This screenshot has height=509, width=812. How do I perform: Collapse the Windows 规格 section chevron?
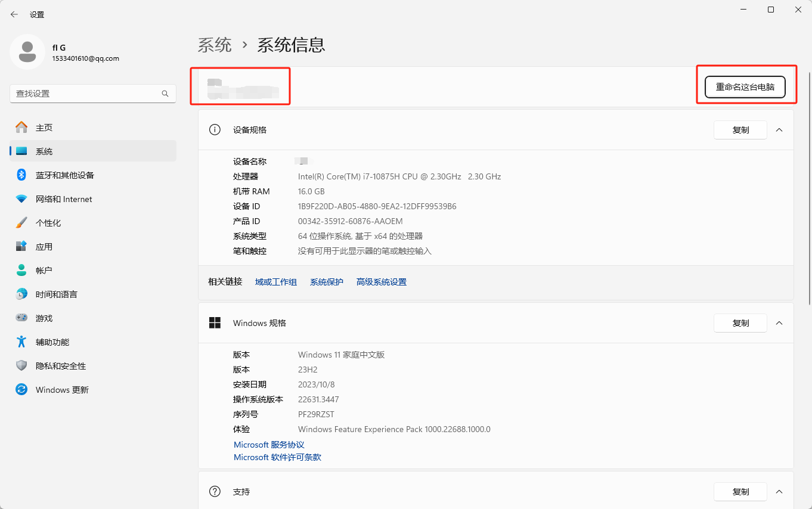pos(779,323)
